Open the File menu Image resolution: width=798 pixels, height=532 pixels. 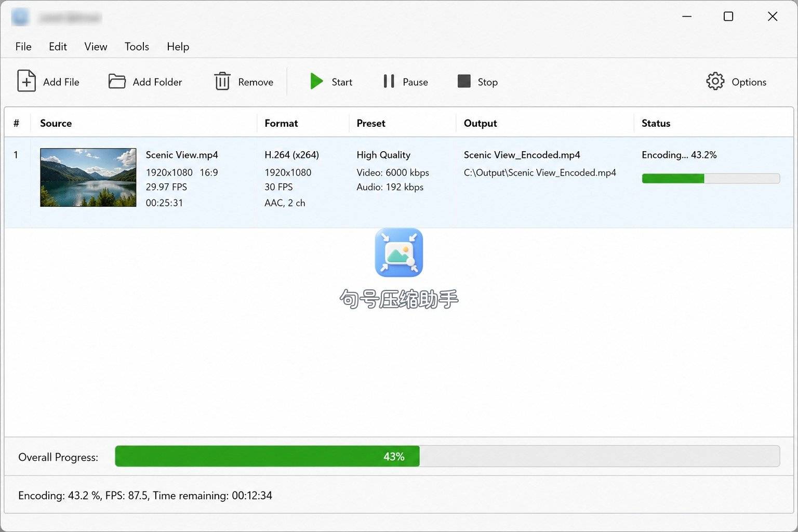tap(23, 47)
